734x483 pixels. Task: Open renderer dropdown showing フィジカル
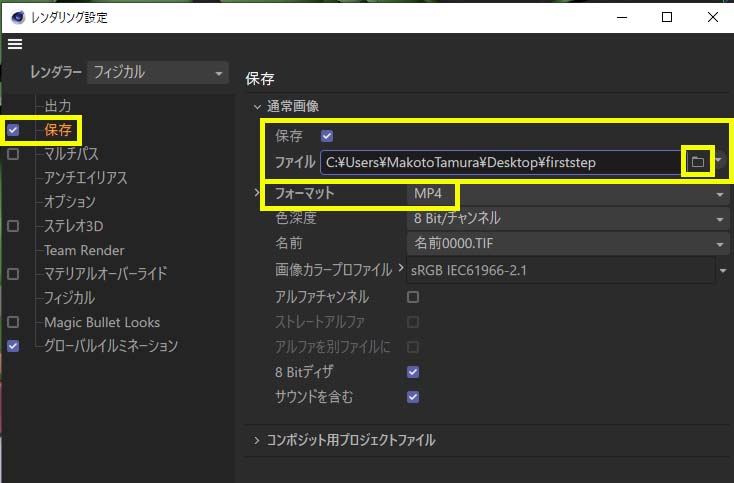coord(158,73)
